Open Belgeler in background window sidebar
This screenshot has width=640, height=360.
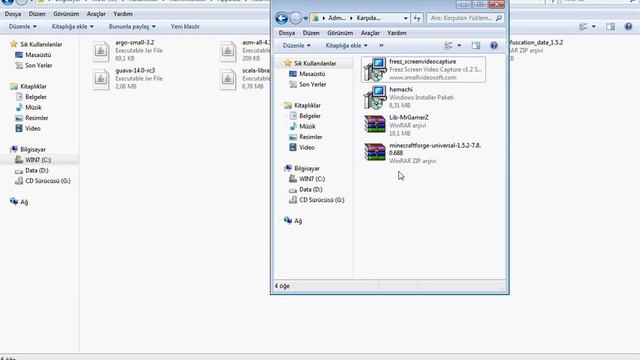pos(36,97)
